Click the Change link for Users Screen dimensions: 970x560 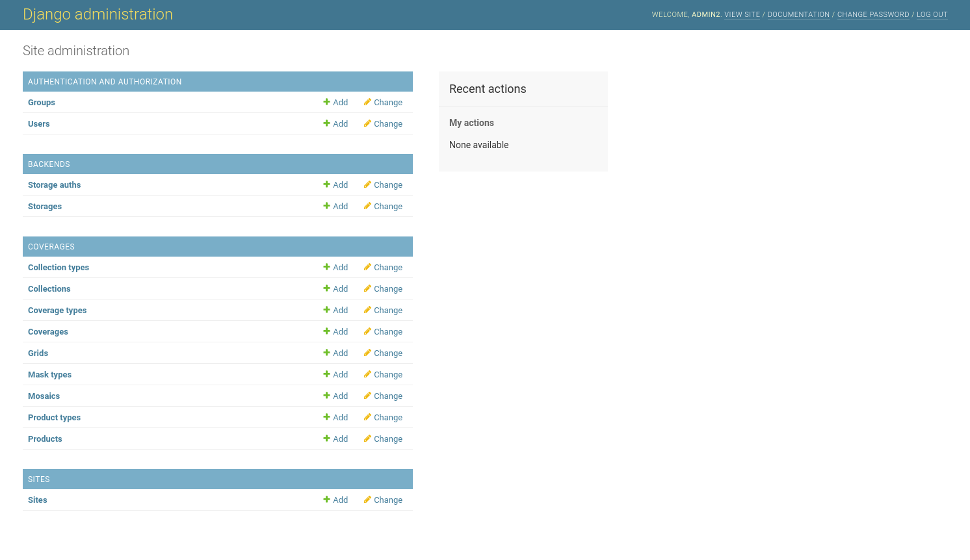383,124
